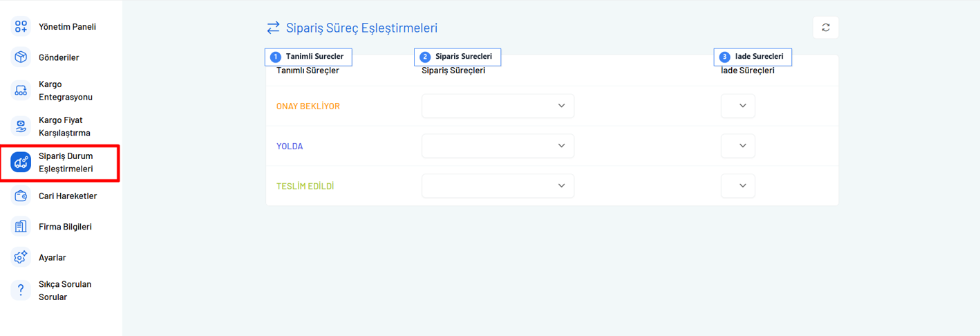Expand İade Süreçleri dropdown for YOLDA row
This screenshot has width=980, height=336.
737,146
